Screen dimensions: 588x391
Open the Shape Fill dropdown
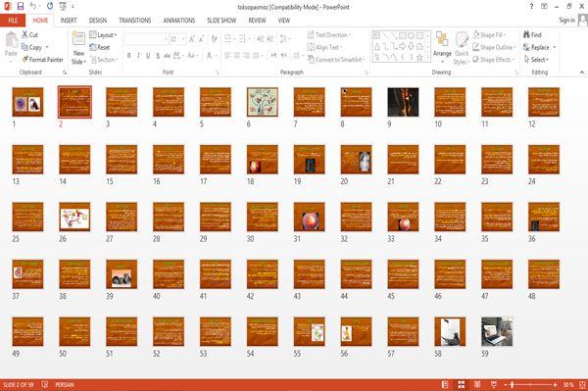point(489,35)
